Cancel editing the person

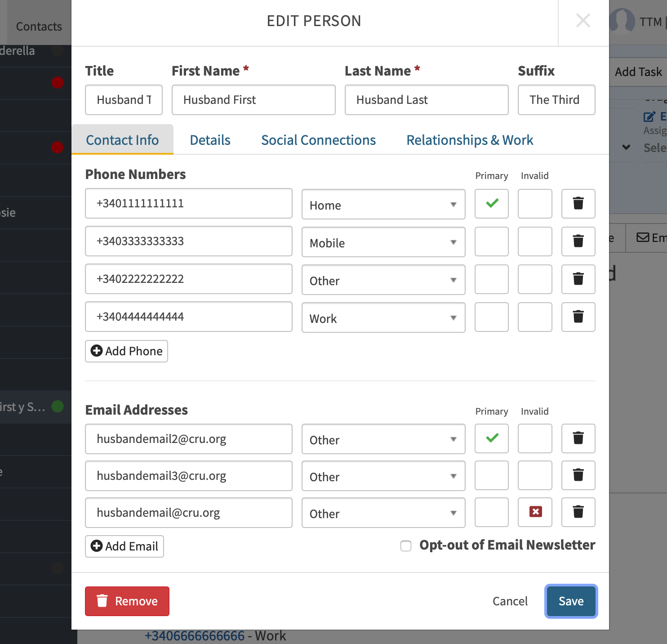click(x=510, y=601)
